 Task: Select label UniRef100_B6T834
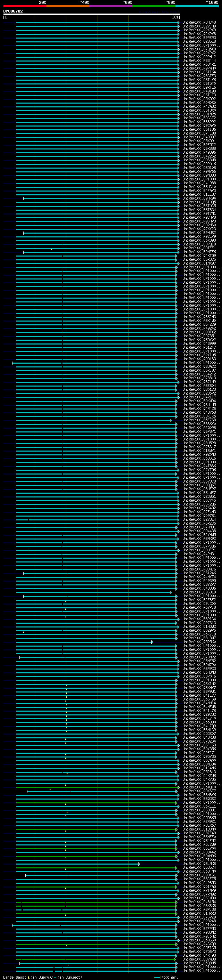click(x=199, y=210)
